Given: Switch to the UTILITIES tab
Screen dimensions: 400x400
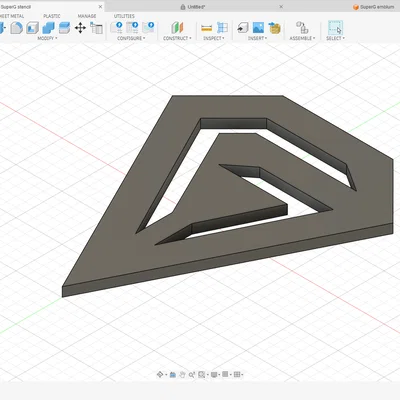Looking at the screenshot, I should pyautogui.click(x=124, y=16).
